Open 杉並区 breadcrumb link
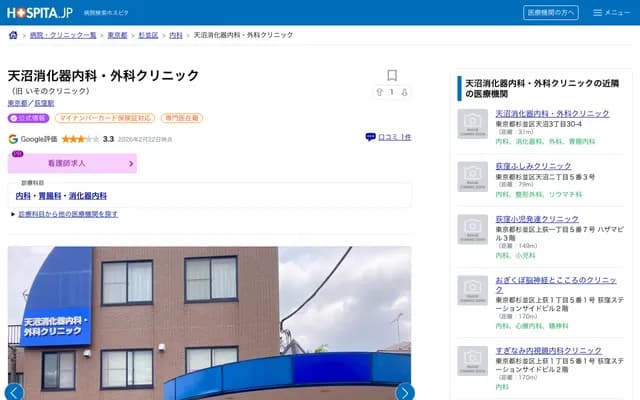 (x=148, y=35)
